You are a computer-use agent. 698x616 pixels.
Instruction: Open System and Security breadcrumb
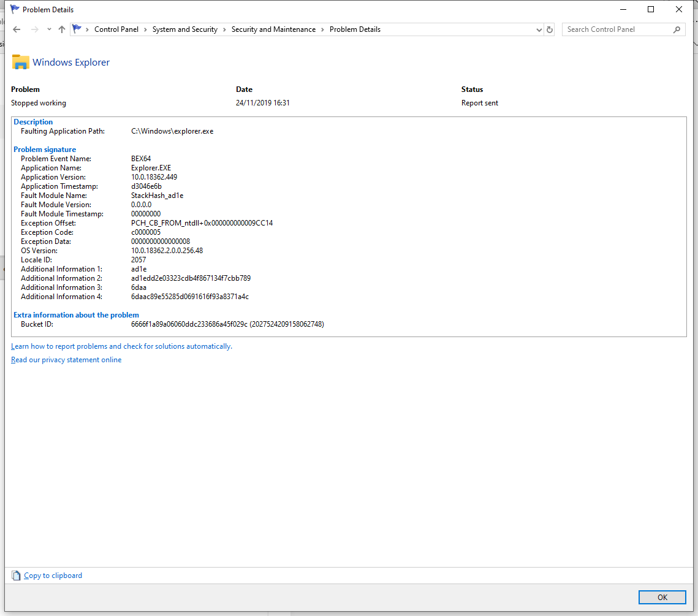(184, 29)
